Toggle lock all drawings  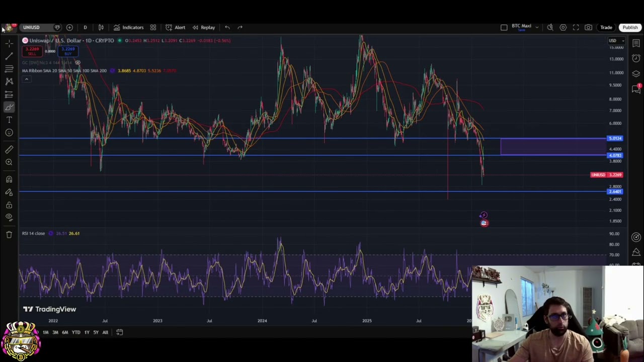[x=9, y=205]
